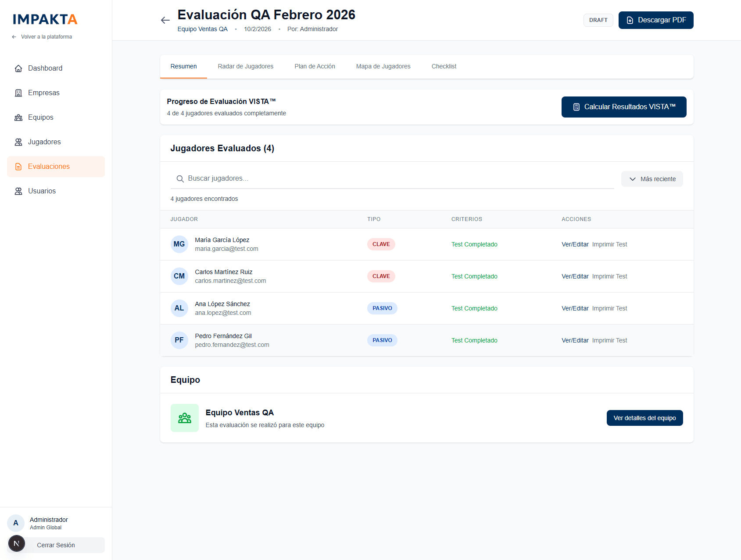The width and height of the screenshot is (741, 560).
Task: Click the back arrow beside evaluation title
Action: 165,20
